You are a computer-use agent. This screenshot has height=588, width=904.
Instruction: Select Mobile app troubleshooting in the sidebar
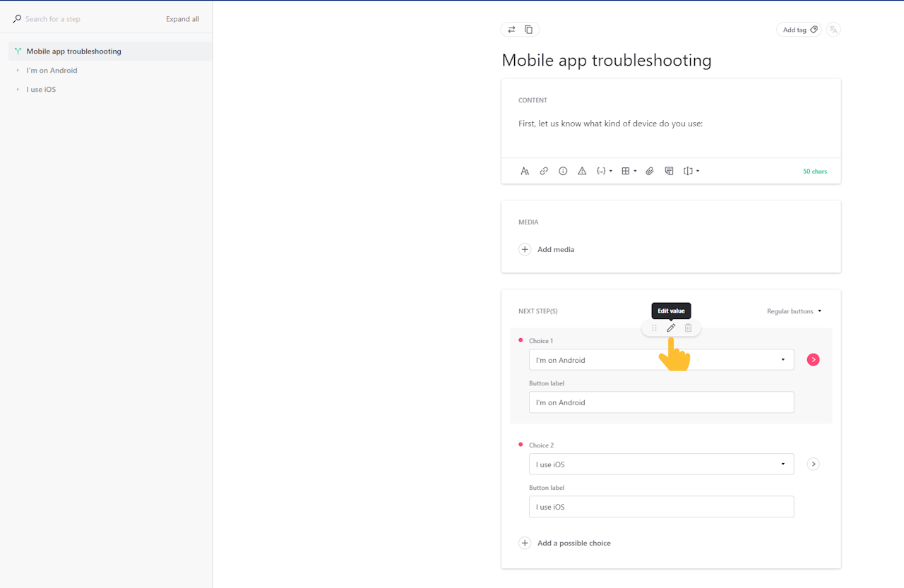[73, 51]
